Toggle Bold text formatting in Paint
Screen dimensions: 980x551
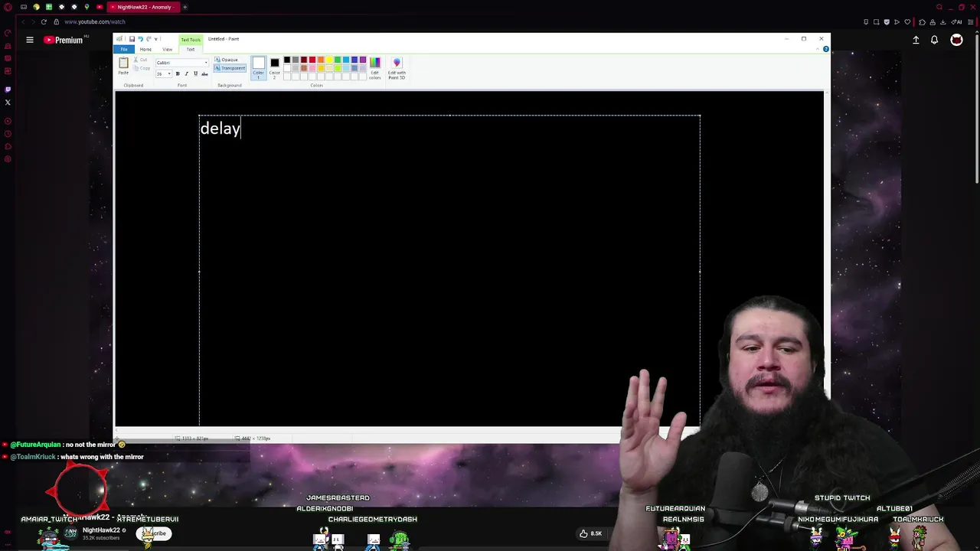click(178, 73)
